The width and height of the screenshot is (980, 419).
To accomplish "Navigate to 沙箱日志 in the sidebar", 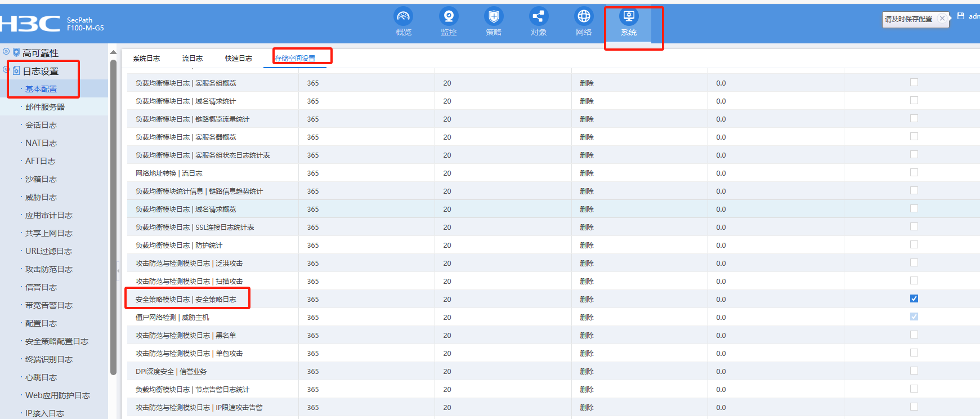I will (41, 179).
